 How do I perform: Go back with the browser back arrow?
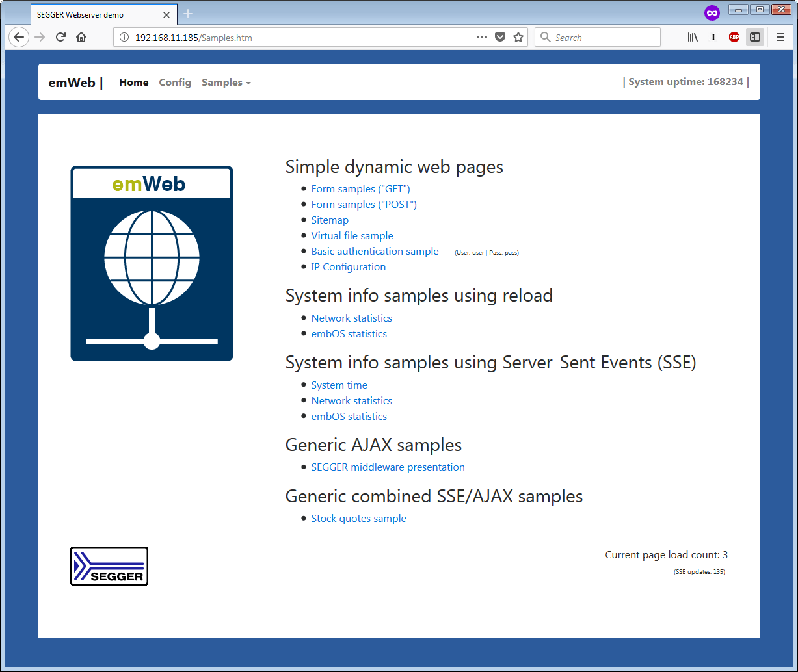pyautogui.click(x=19, y=37)
